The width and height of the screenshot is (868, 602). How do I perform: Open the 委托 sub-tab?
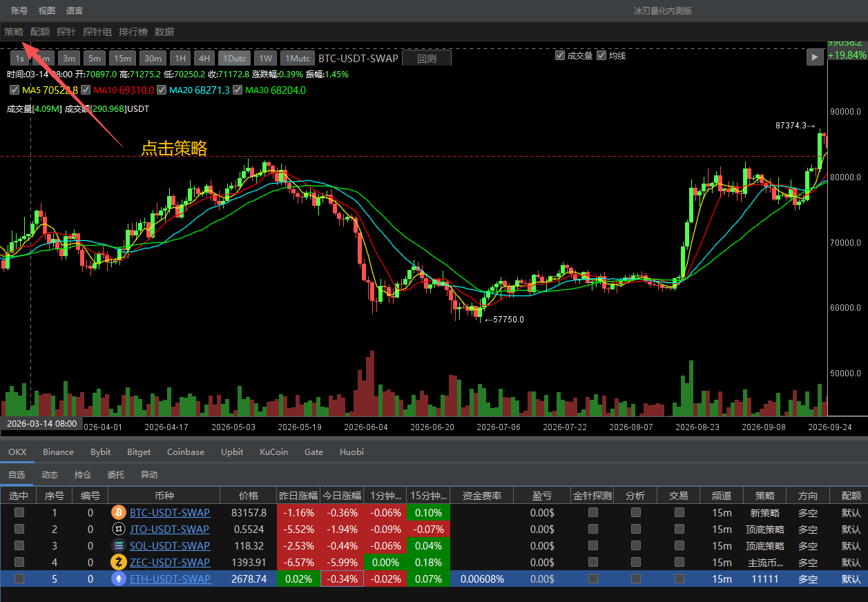point(116,475)
